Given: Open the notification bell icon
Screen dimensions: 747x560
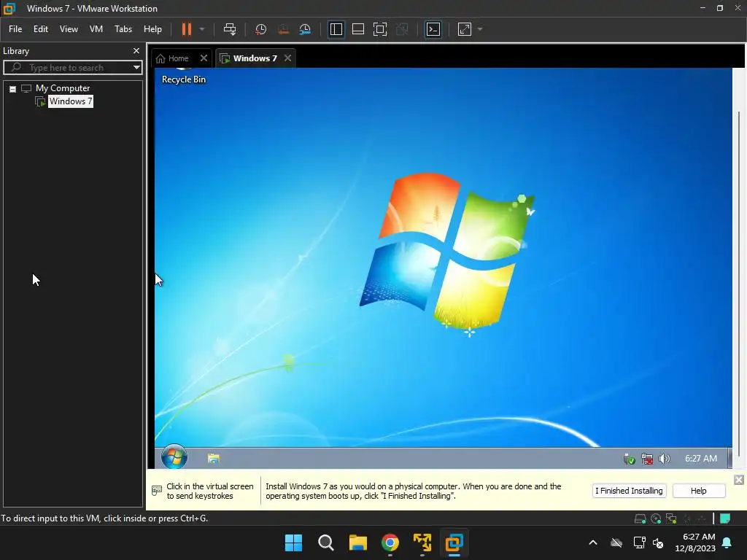Looking at the screenshot, I should 727,542.
